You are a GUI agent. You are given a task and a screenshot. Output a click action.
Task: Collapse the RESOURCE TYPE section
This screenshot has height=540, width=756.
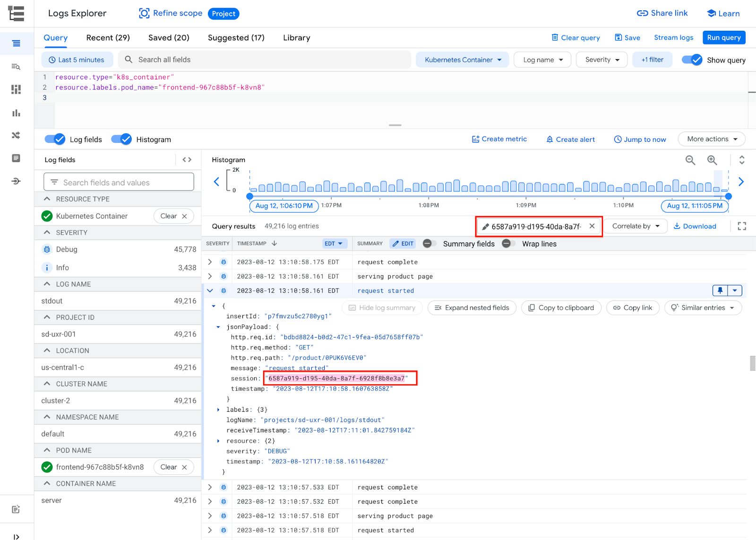coord(47,199)
